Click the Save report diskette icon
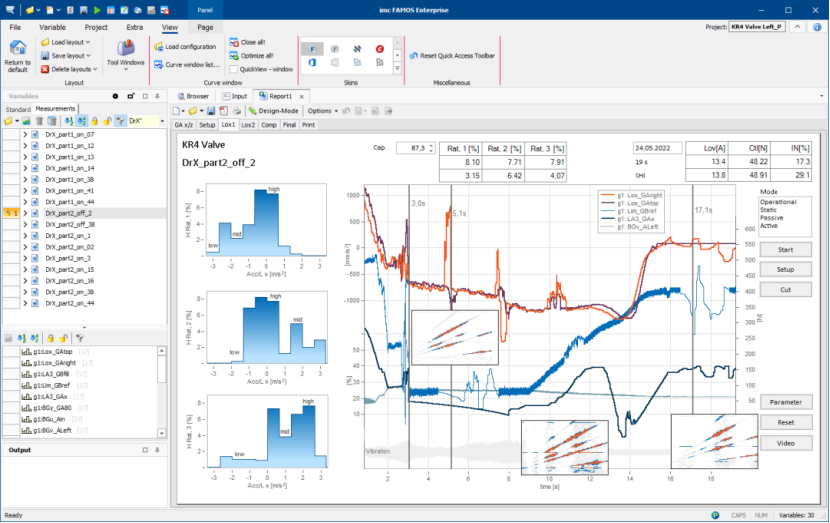This screenshot has height=523, width=830. pos(211,111)
